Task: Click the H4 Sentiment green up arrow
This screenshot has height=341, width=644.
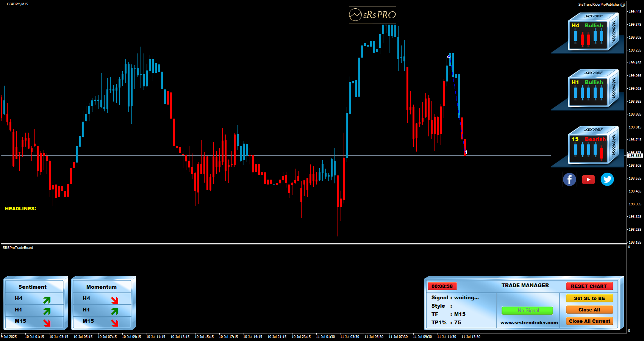Action: [47, 300]
